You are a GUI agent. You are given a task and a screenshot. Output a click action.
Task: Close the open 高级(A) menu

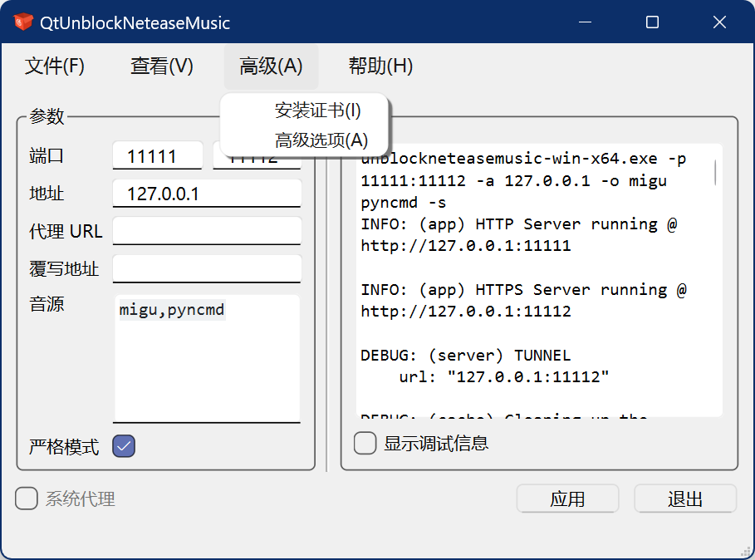[271, 66]
